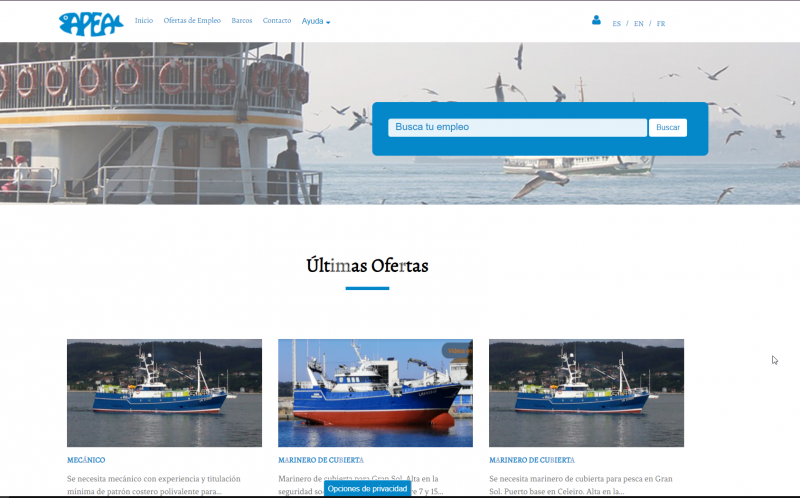Click the text 'Se necesita mecánico con experiencia'
800x498 pixels.
135,479
